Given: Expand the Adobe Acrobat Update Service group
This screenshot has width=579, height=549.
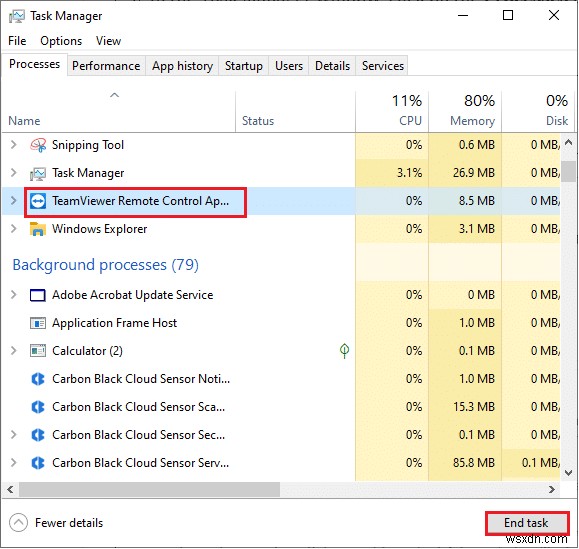Looking at the screenshot, I should tap(14, 295).
